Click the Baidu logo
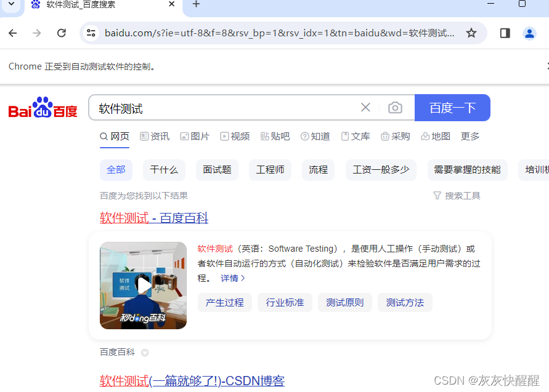This screenshot has height=392, width=549. coord(43,107)
